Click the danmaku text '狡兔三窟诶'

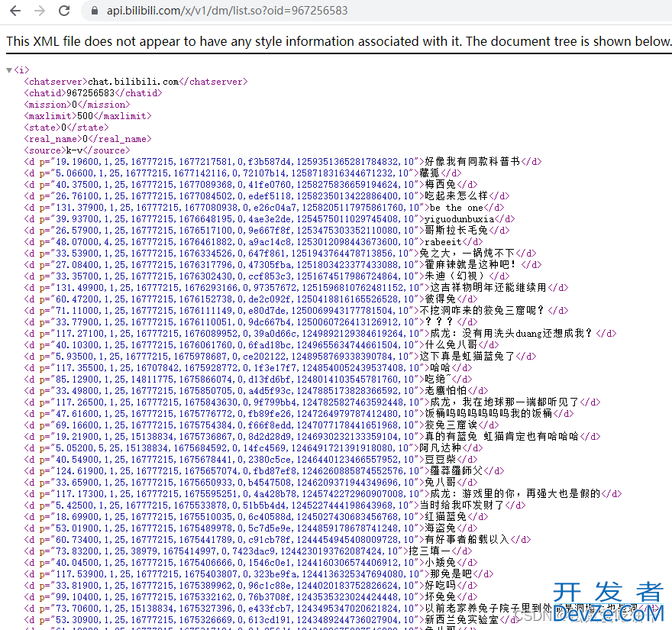point(451,425)
